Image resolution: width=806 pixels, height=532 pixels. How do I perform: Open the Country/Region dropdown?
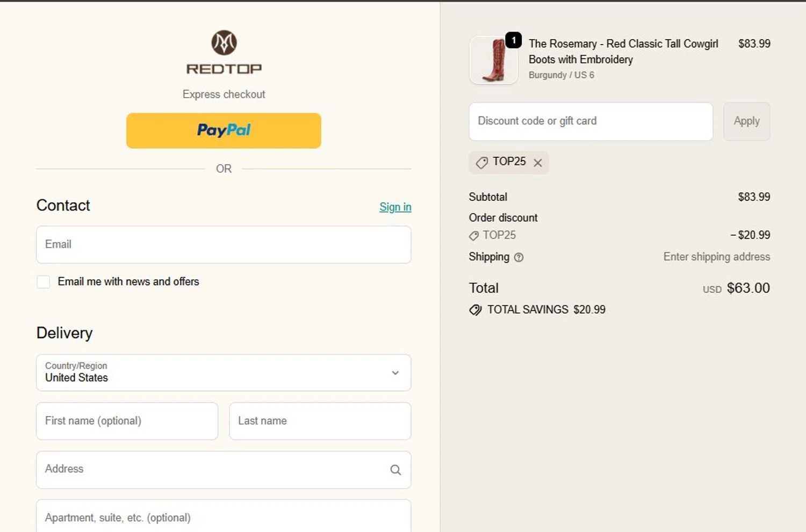pos(224,373)
